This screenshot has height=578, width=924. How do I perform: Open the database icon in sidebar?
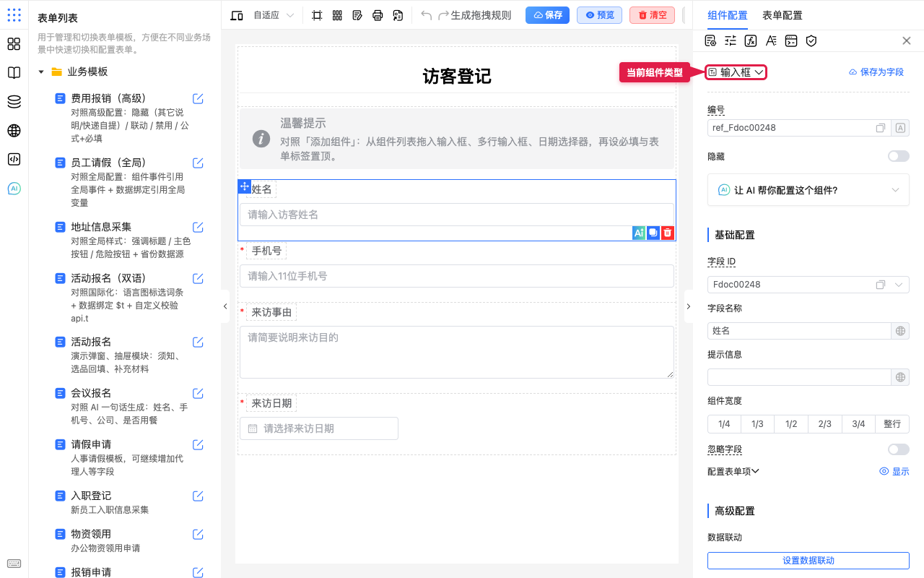pyautogui.click(x=14, y=102)
